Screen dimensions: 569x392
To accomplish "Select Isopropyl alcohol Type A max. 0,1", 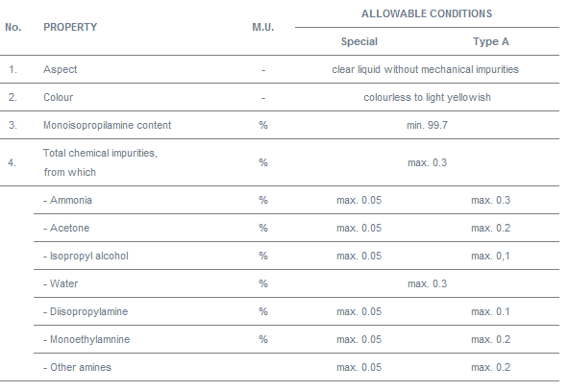I will coord(490,256).
